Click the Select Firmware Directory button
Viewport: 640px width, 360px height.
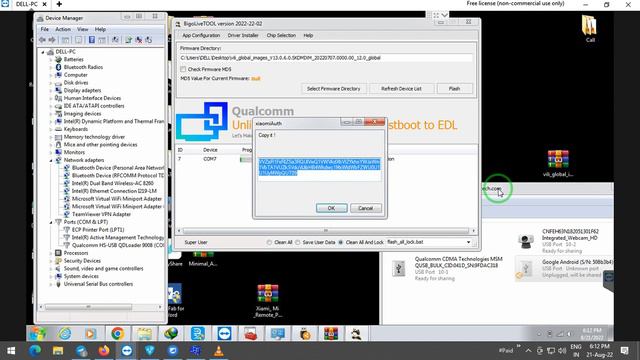[333, 89]
